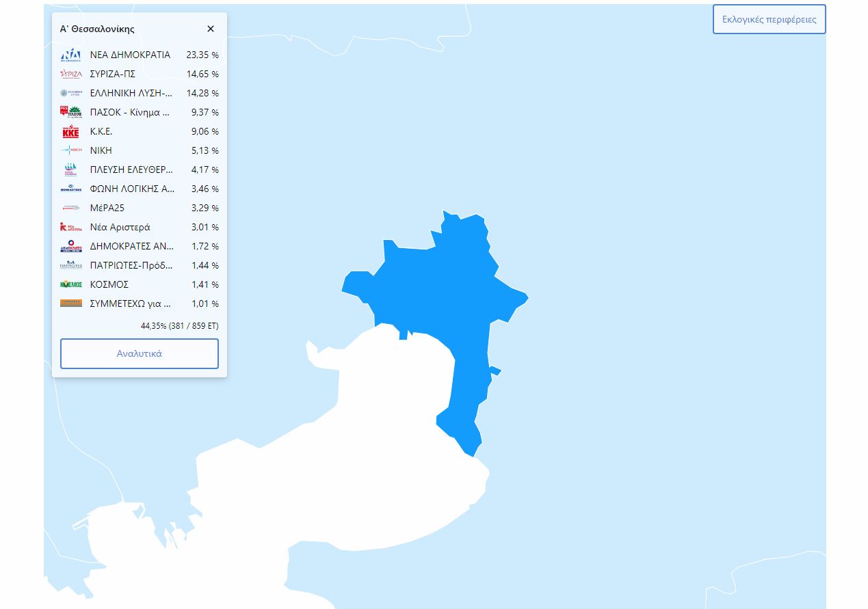Open the Αναλυτικά detailed results button
The width and height of the screenshot is (868, 609).
pos(140,354)
